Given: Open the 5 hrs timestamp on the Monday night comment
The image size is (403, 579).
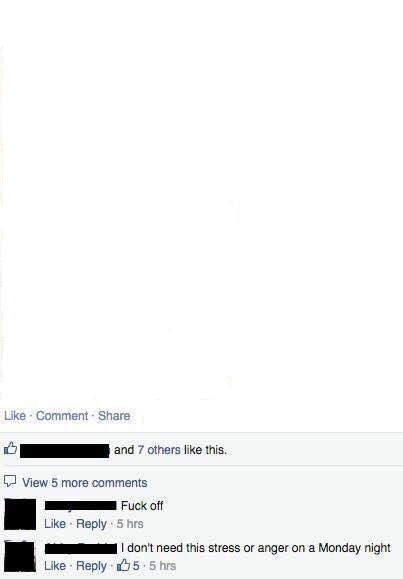Looking at the screenshot, I should point(163,566).
